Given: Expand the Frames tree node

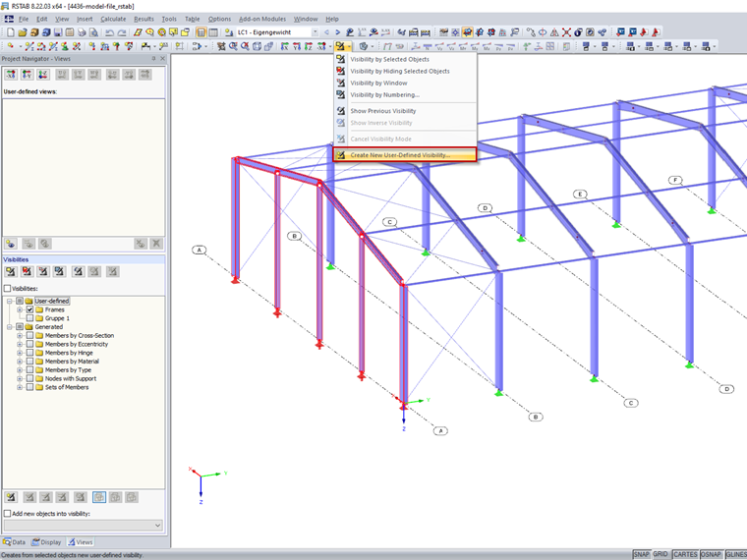Looking at the screenshot, I should click(x=20, y=309).
